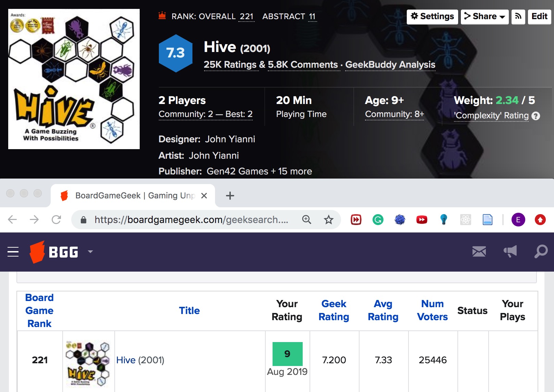Click the Edit button
554x392 pixels.
tap(539, 16)
